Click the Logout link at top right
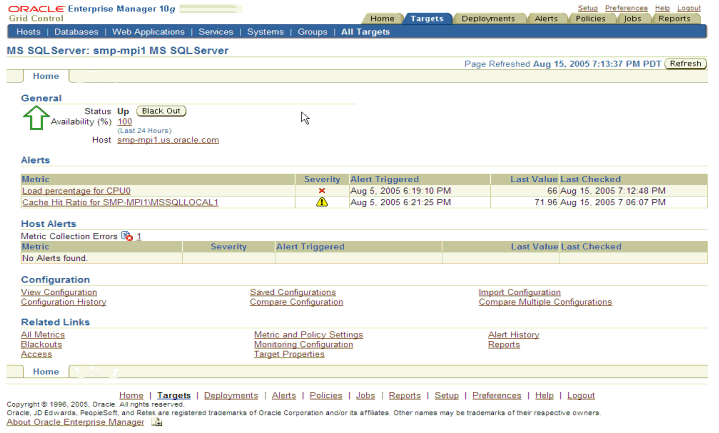 688,7
